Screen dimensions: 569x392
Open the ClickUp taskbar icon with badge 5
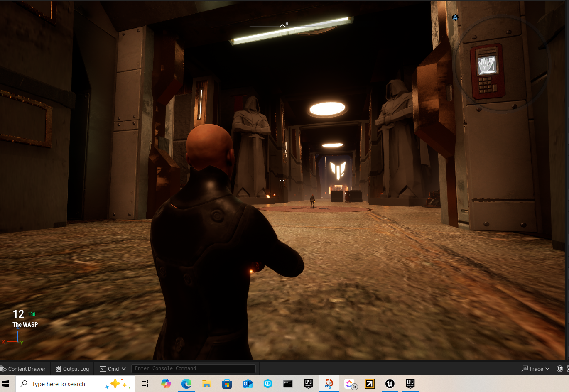pyautogui.click(x=350, y=384)
